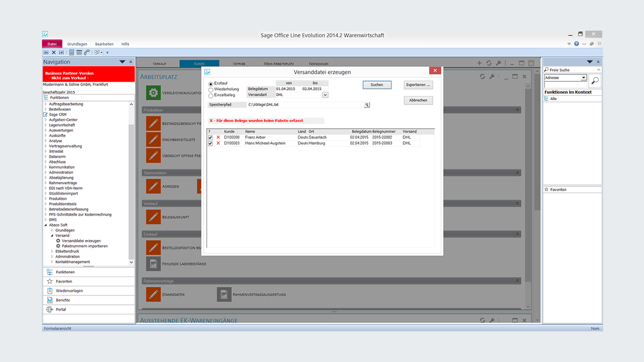644x362 pixels.
Task: Open the Belegauskunft tile icon
Action: click(x=153, y=217)
